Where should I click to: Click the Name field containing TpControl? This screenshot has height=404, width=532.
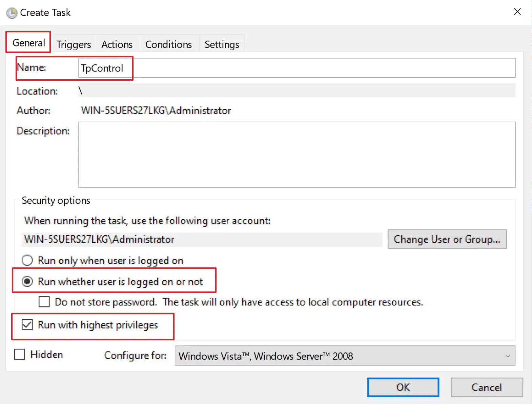296,68
